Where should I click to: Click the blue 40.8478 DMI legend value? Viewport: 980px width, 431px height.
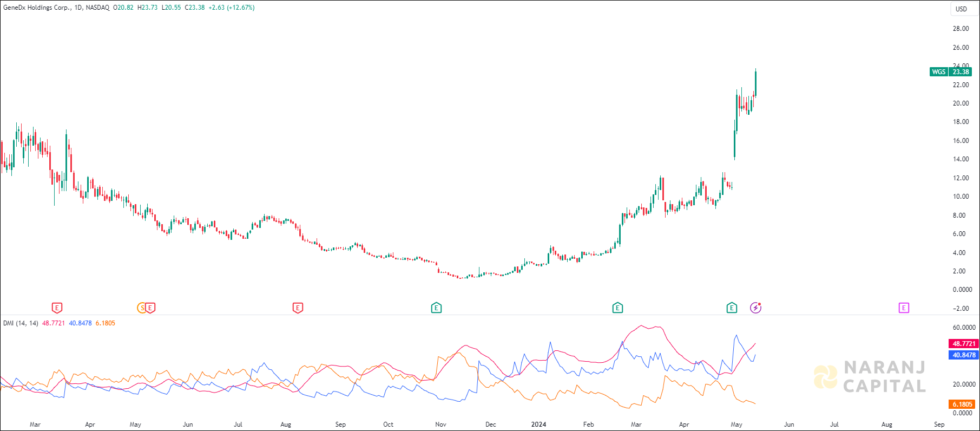[80, 323]
